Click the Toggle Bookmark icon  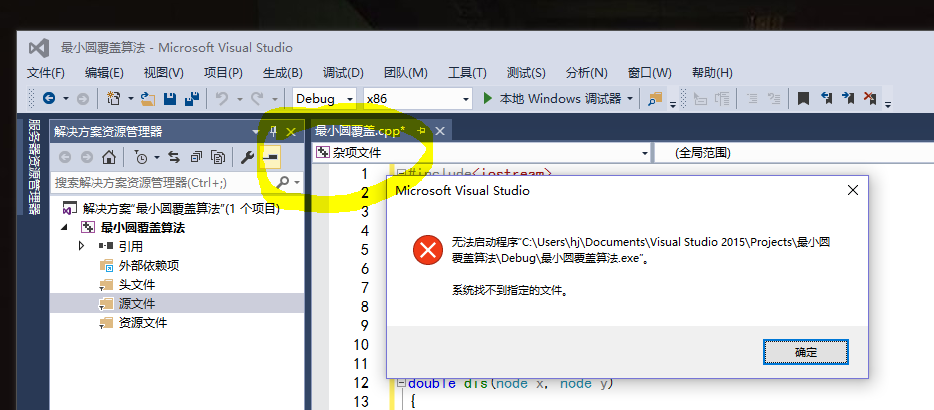pyautogui.click(x=804, y=98)
